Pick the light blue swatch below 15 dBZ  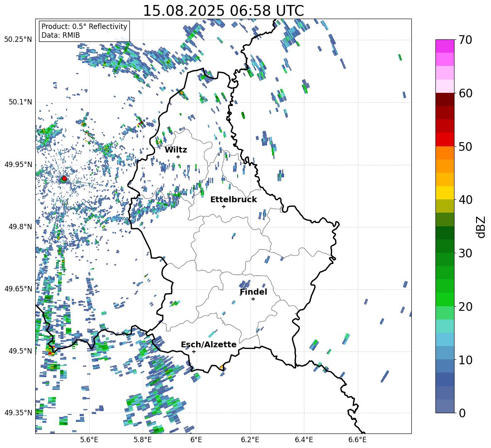click(445, 339)
